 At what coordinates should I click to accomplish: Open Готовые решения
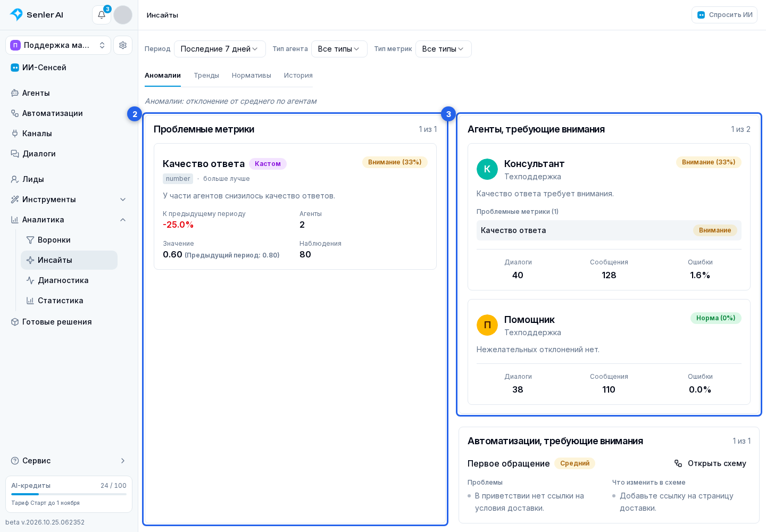point(69,322)
